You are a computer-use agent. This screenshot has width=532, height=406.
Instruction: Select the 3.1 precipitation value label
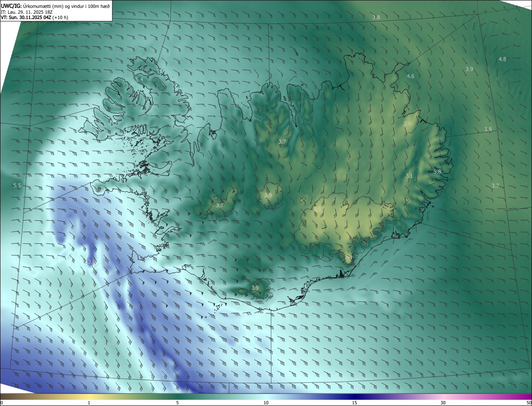409,176
